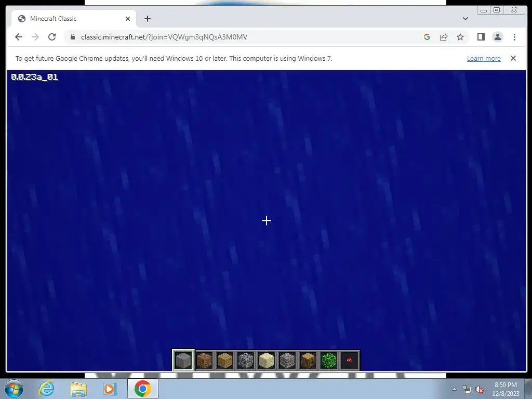
Task: Click the 0.0.23a_01 version text
Action: [x=35, y=77]
